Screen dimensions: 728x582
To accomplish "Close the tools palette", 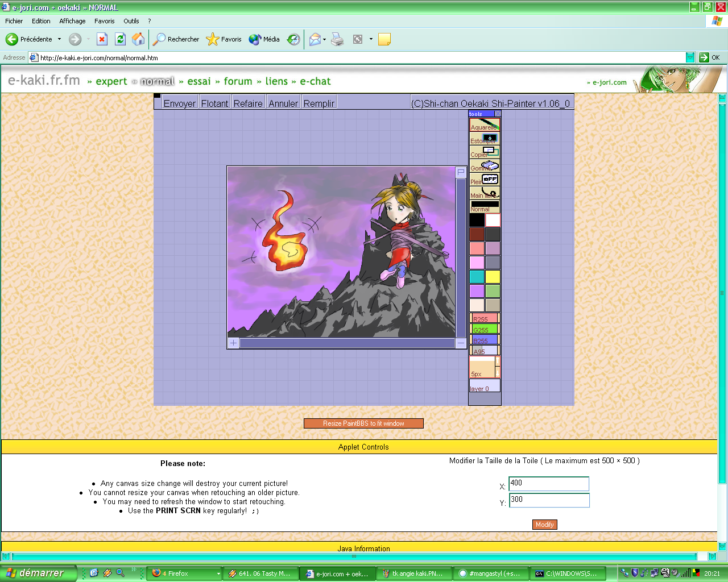I will coord(498,114).
